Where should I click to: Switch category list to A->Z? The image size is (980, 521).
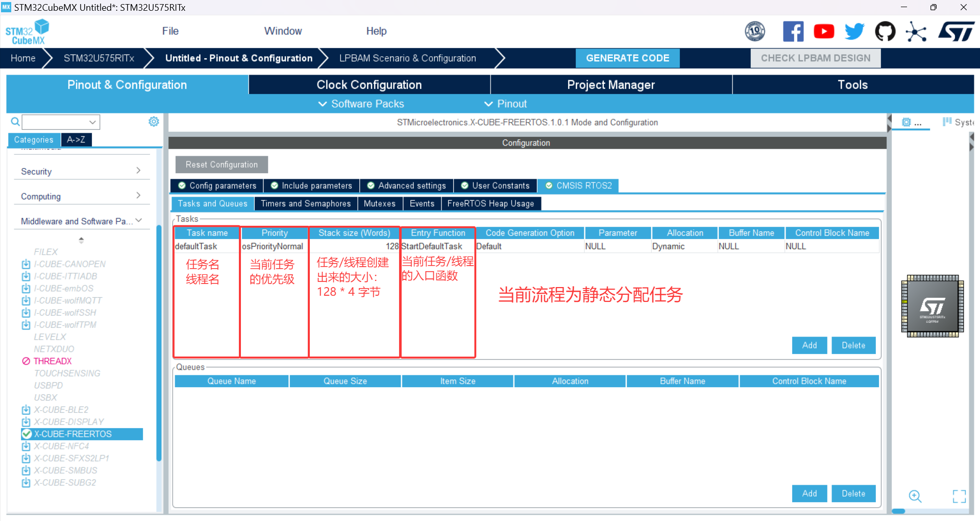76,139
